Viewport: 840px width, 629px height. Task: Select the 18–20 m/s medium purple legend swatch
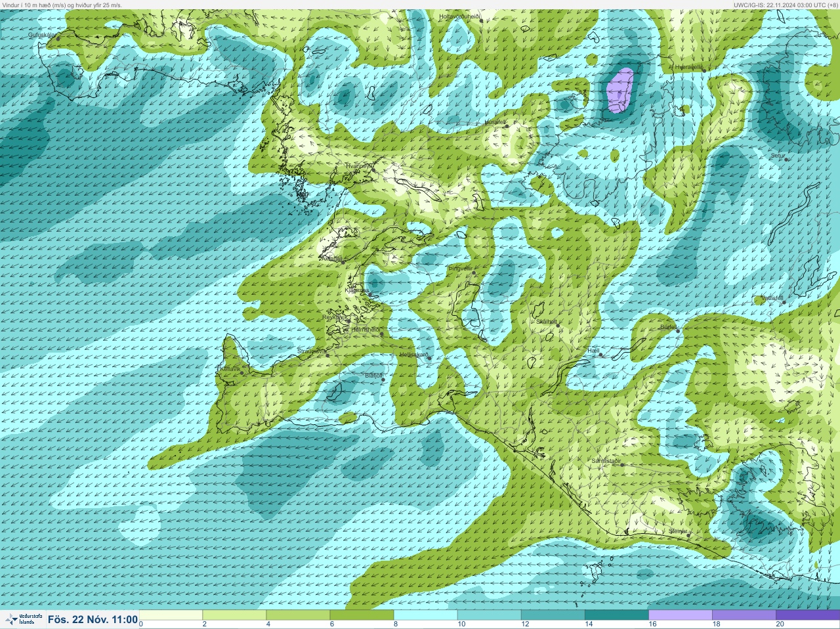point(744,615)
